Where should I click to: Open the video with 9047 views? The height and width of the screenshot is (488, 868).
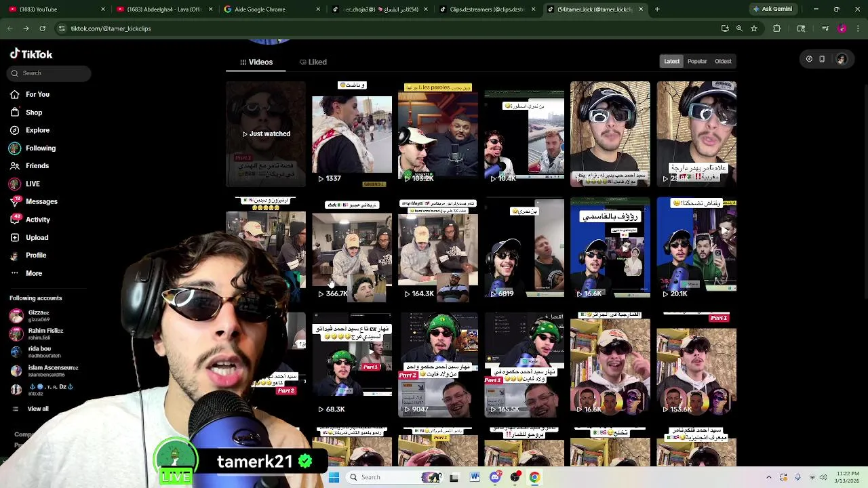[x=438, y=365]
